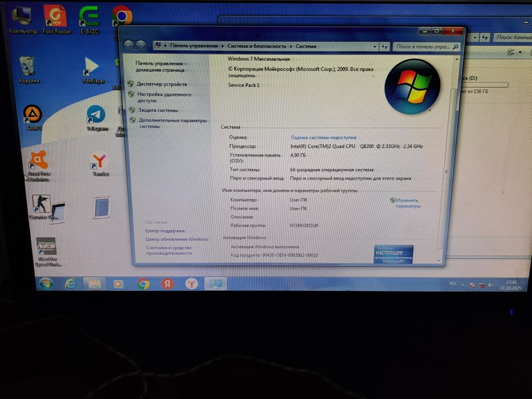The height and width of the screenshot is (399, 532).
Task: Click Изменить параметры link
Action: click(x=408, y=203)
